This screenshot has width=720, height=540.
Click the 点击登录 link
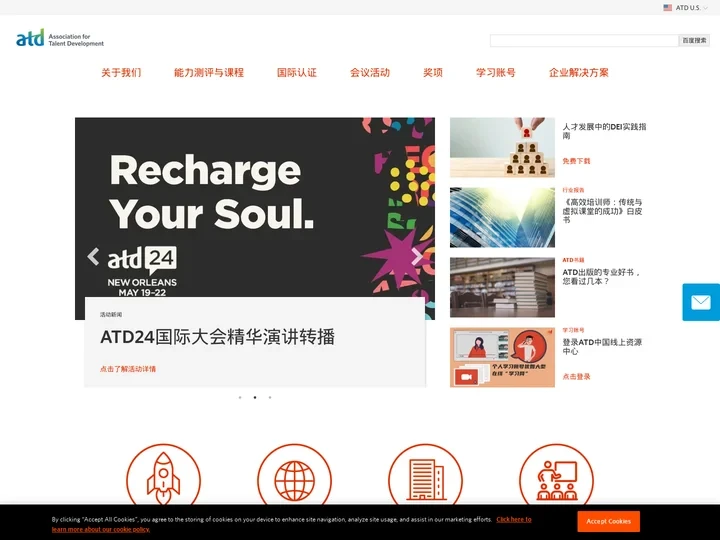[576, 377]
